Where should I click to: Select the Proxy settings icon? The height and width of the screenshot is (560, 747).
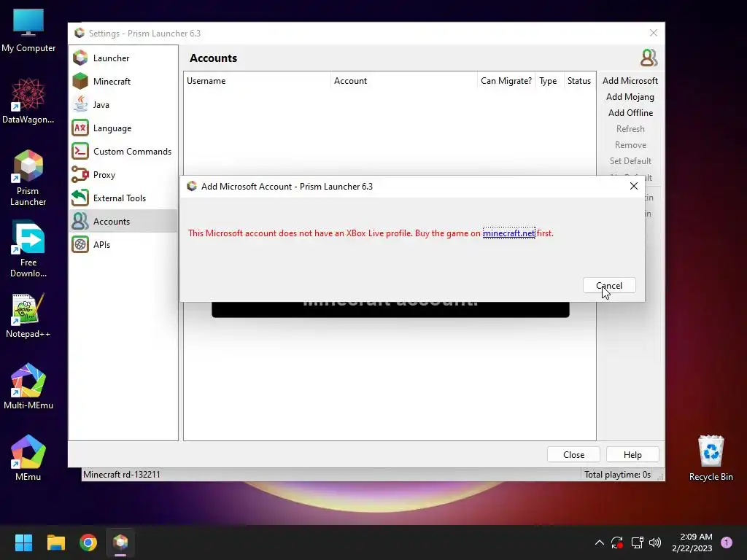80,175
